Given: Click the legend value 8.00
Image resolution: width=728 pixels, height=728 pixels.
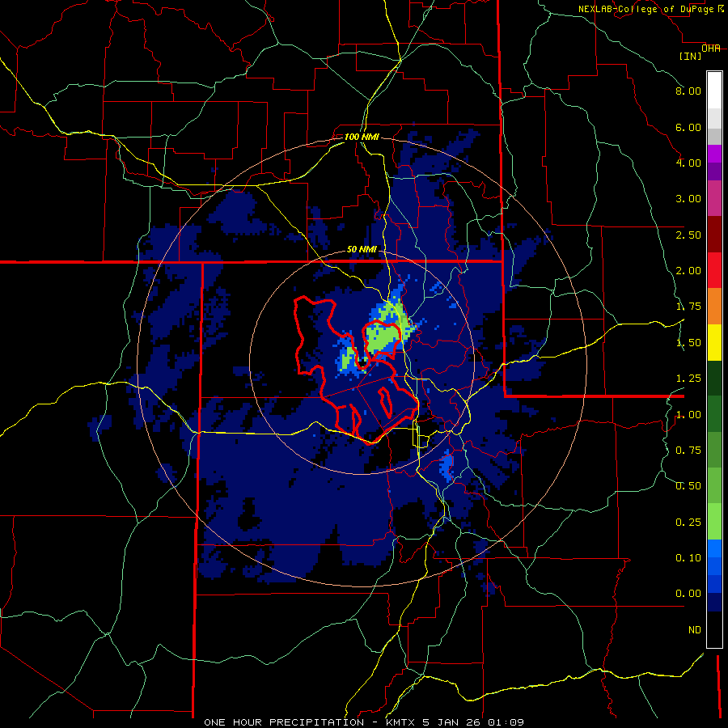Looking at the screenshot, I should [688, 91].
